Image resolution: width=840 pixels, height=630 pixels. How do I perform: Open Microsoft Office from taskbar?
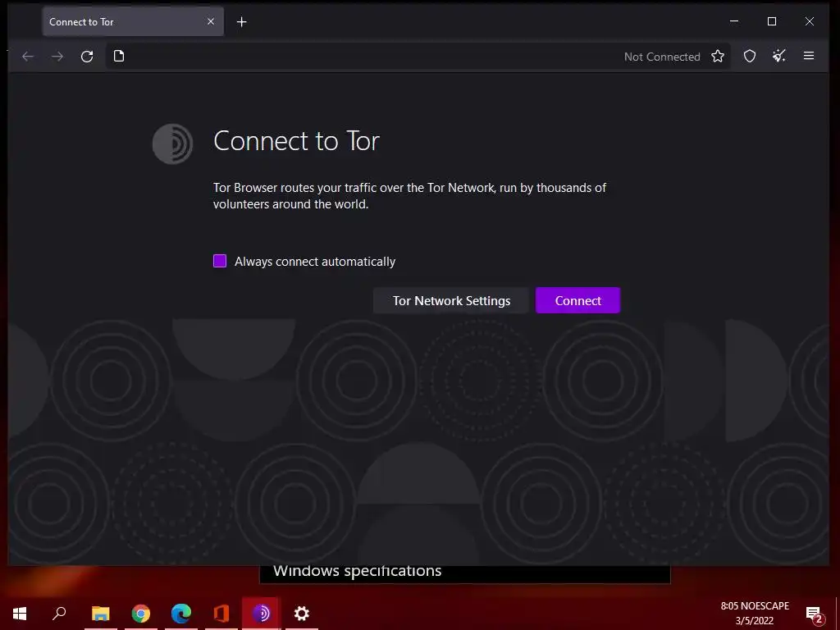221,614
